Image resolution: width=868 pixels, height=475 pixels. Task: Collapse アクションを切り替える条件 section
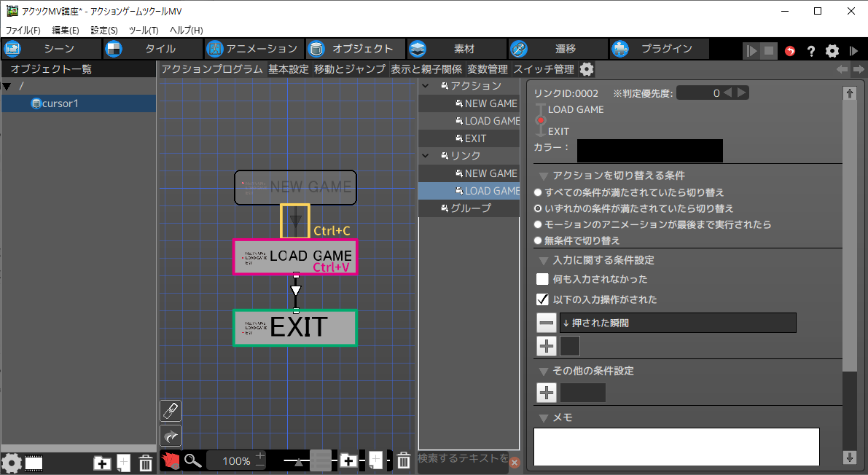[x=544, y=176]
